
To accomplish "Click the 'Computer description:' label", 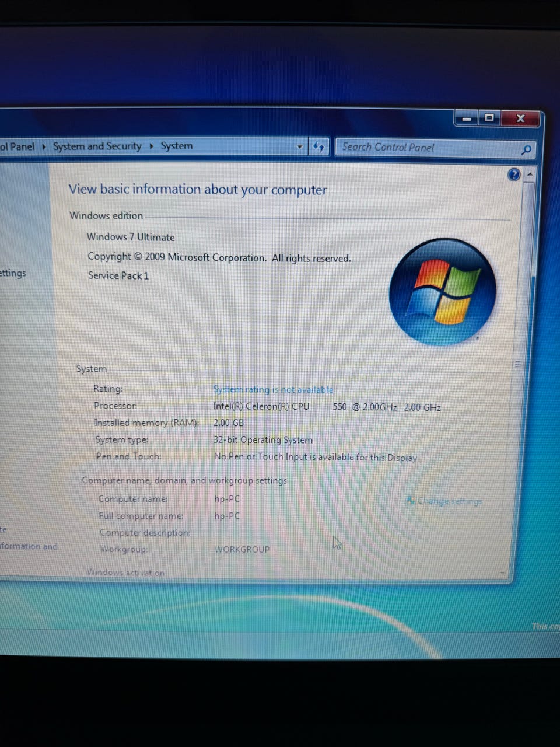I will click(145, 533).
